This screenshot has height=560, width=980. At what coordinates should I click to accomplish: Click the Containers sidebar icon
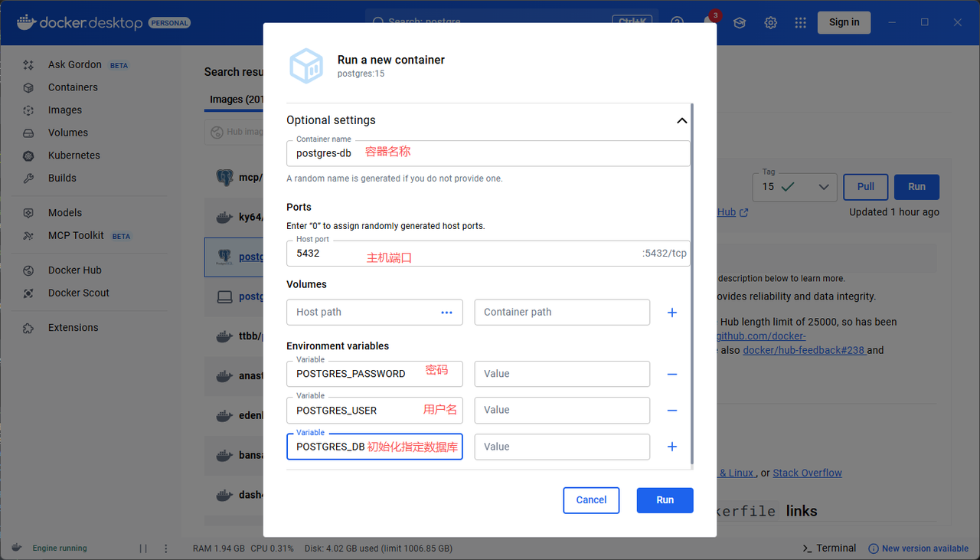(28, 87)
